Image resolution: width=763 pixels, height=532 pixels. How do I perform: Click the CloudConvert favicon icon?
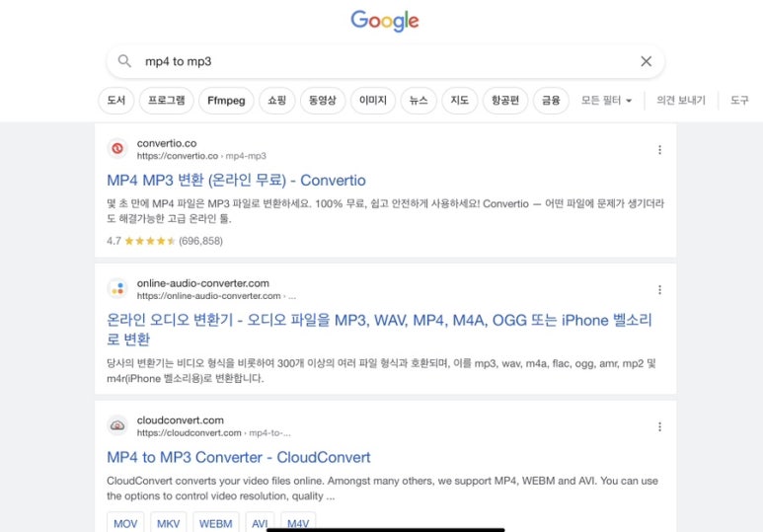(x=117, y=425)
